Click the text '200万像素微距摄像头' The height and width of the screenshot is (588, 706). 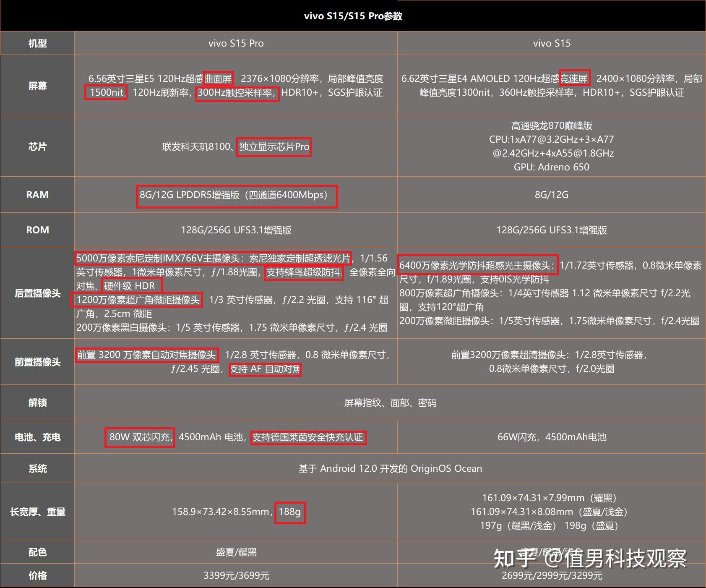point(444,321)
